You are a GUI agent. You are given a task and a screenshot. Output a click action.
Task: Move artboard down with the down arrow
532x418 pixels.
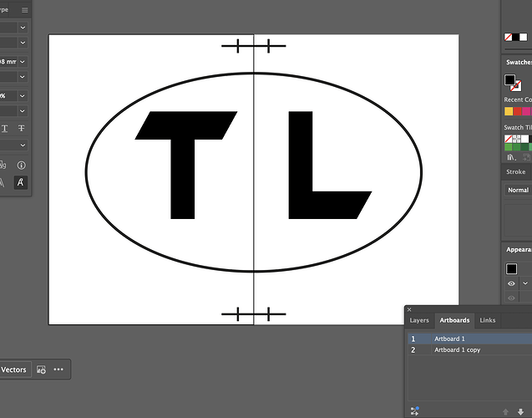tap(521, 412)
